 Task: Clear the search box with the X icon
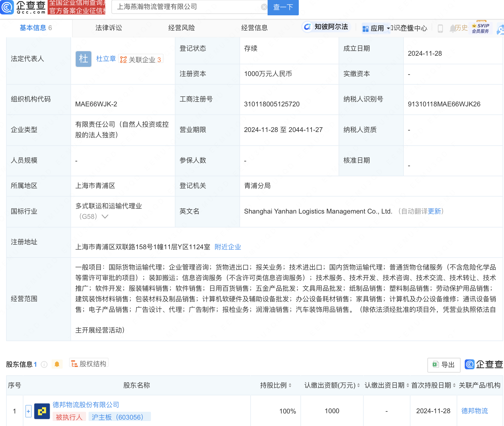tap(264, 7)
